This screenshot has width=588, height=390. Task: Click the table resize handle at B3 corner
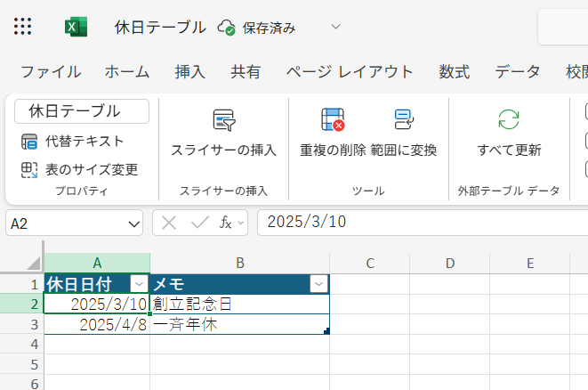coord(326,331)
